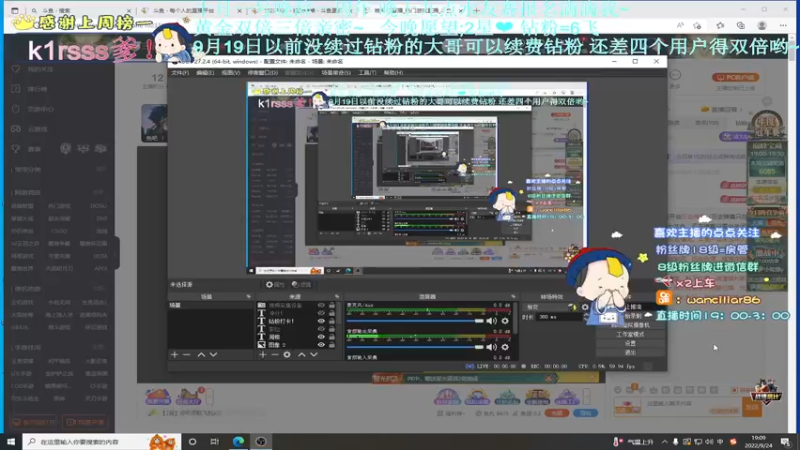Adjust 麦克风/Aux volume slider in mixer

click(x=415, y=321)
